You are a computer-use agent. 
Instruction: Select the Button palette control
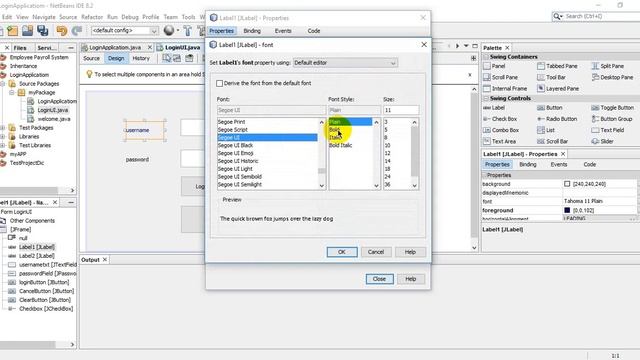(x=550, y=108)
